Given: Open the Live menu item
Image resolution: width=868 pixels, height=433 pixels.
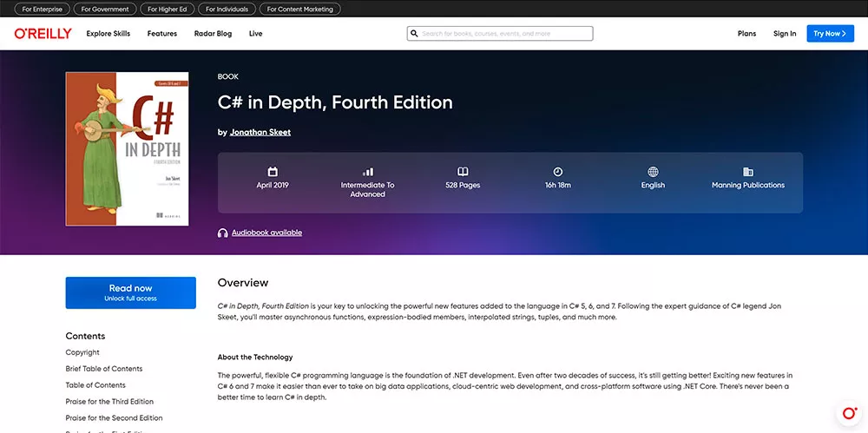Looking at the screenshot, I should coord(256,34).
